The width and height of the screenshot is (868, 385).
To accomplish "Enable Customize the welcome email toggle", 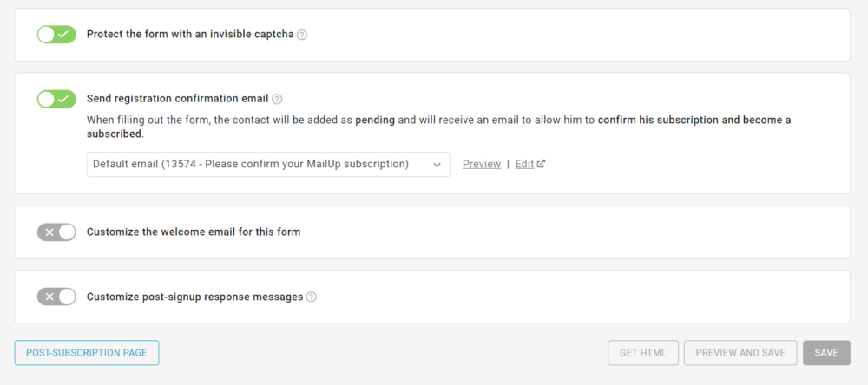I will 56,232.
